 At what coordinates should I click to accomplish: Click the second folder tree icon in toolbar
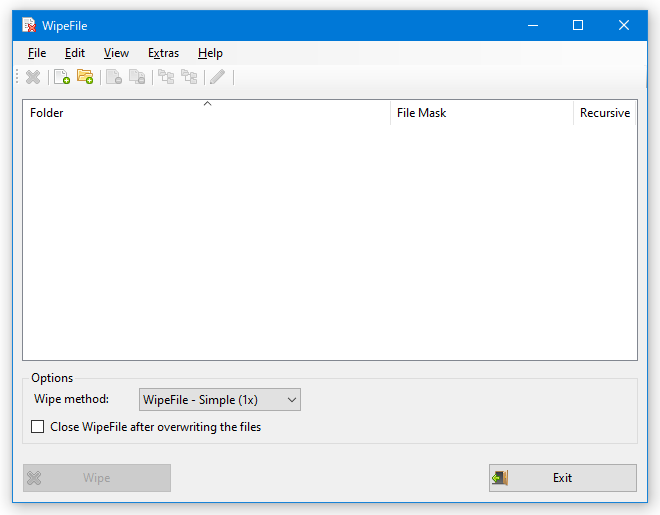[x=189, y=77]
